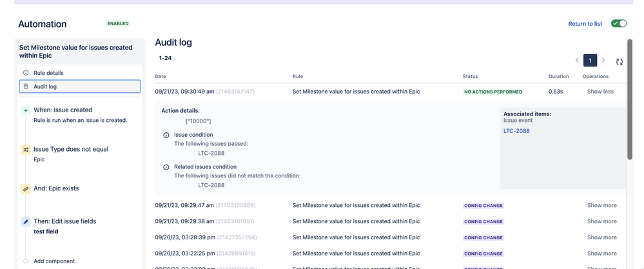Image resolution: width=644 pixels, height=269 pixels.
Task: Click the Edit issue fields pencil icon
Action: pos(26,222)
